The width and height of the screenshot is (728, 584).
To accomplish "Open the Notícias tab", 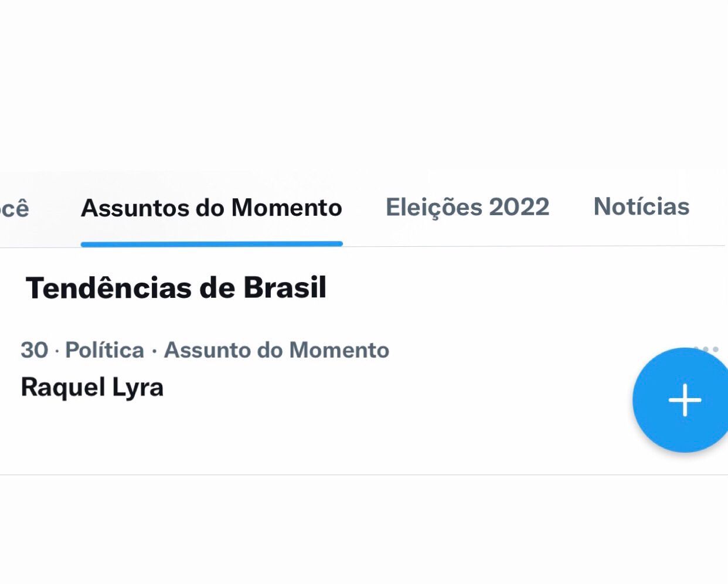I will point(641,207).
